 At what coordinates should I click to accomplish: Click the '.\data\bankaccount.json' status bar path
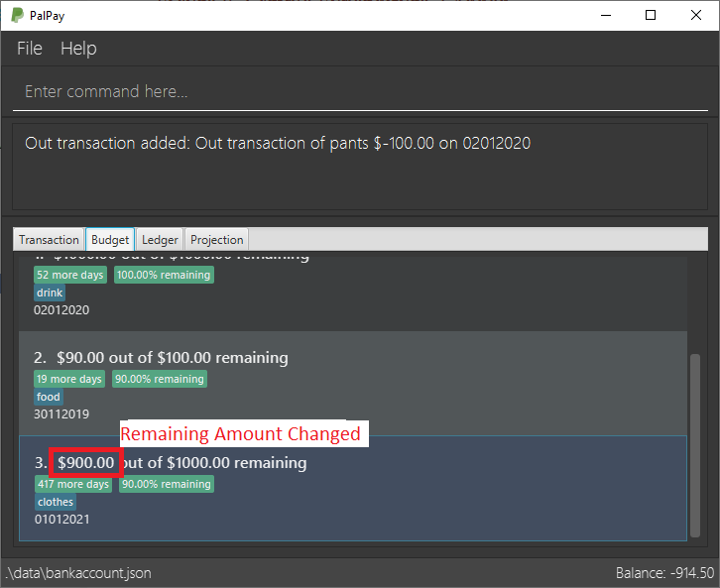click(78, 573)
